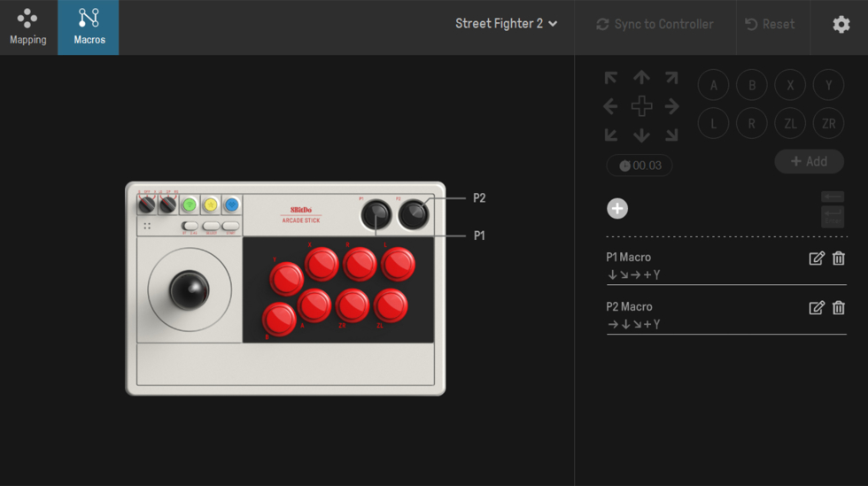
Task: Click the P1 Macro input sequence
Action: (x=634, y=274)
